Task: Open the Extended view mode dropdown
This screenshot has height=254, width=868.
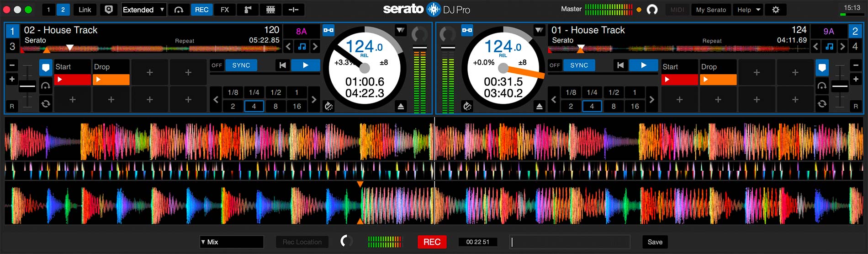Action: (143, 10)
